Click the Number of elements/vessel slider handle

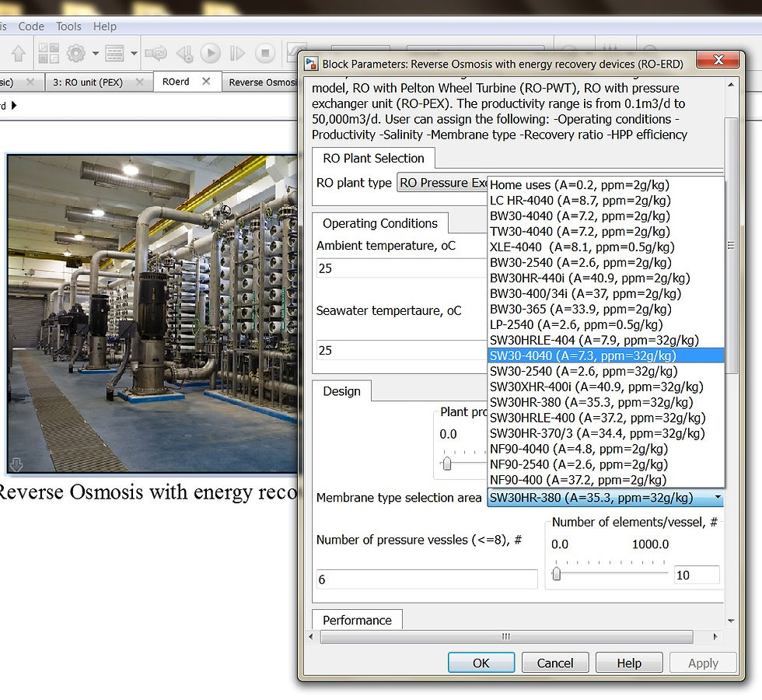coord(557,574)
